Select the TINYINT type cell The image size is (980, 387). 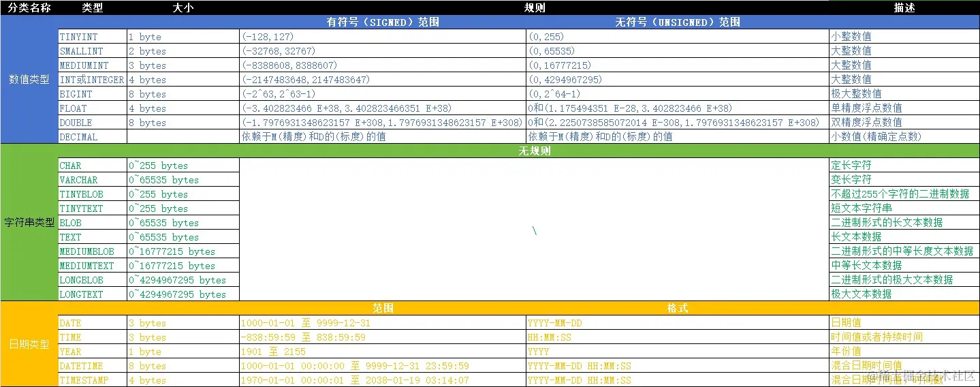pyautogui.click(x=93, y=36)
